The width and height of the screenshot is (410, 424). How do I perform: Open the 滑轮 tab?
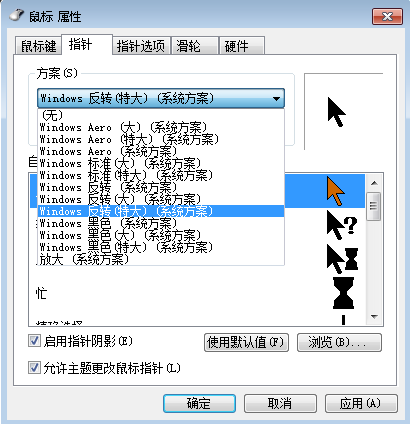[195, 46]
